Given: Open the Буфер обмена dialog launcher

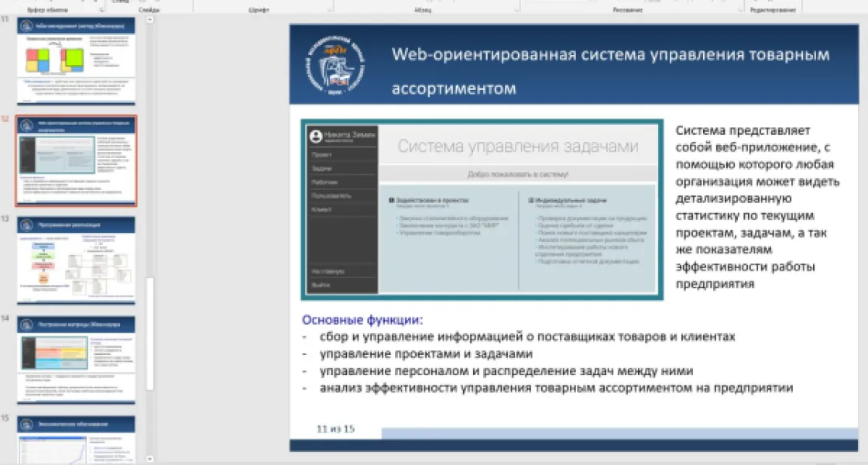Looking at the screenshot, I should (101, 10).
